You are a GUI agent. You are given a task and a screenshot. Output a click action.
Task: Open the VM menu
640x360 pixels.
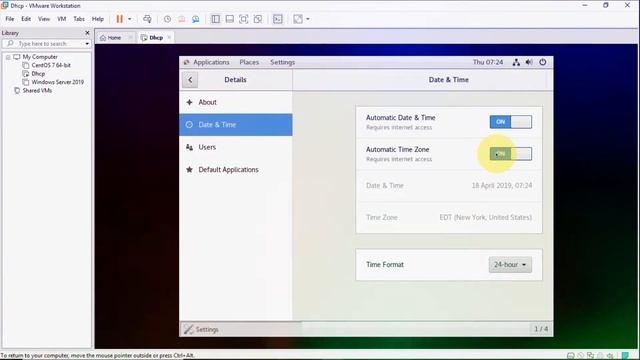point(62,19)
